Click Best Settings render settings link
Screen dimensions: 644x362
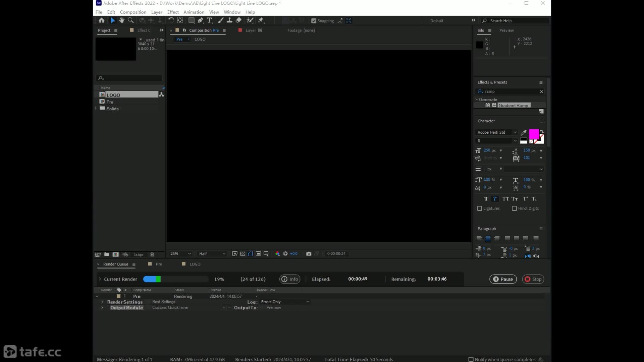click(164, 302)
